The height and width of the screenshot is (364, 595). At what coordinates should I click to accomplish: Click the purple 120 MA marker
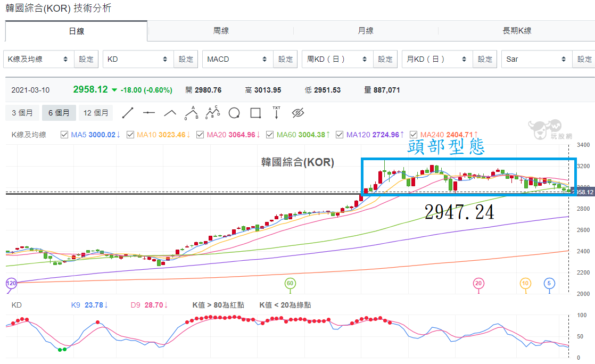click(x=11, y=283)
